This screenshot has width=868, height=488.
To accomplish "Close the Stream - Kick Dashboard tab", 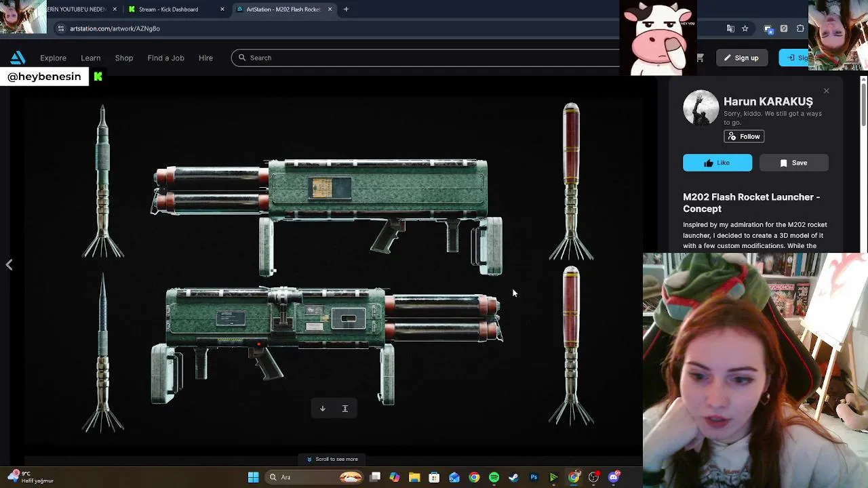I will [222, 9].
